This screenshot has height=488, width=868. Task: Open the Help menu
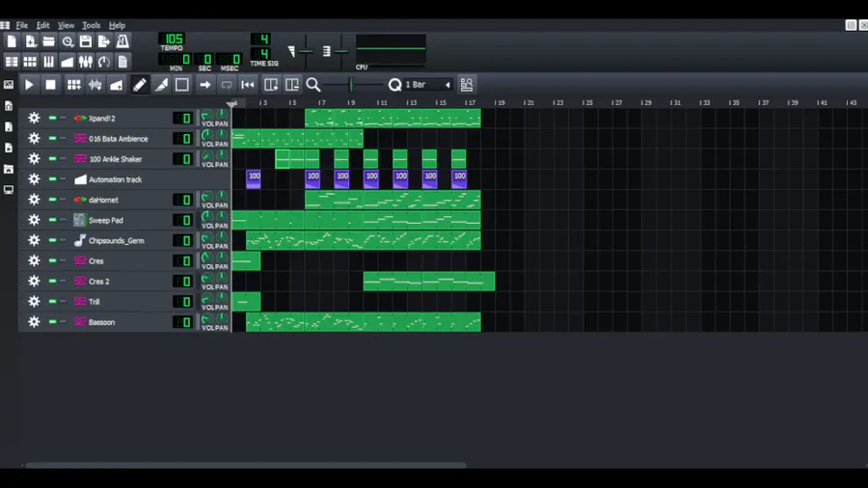pos(117,25)
